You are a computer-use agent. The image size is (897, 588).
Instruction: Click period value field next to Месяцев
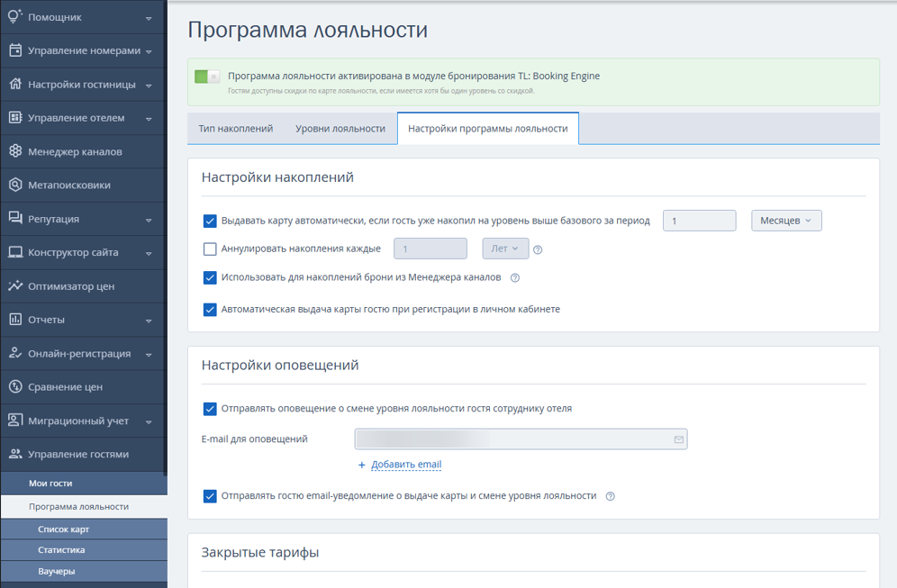coord(699,221)
